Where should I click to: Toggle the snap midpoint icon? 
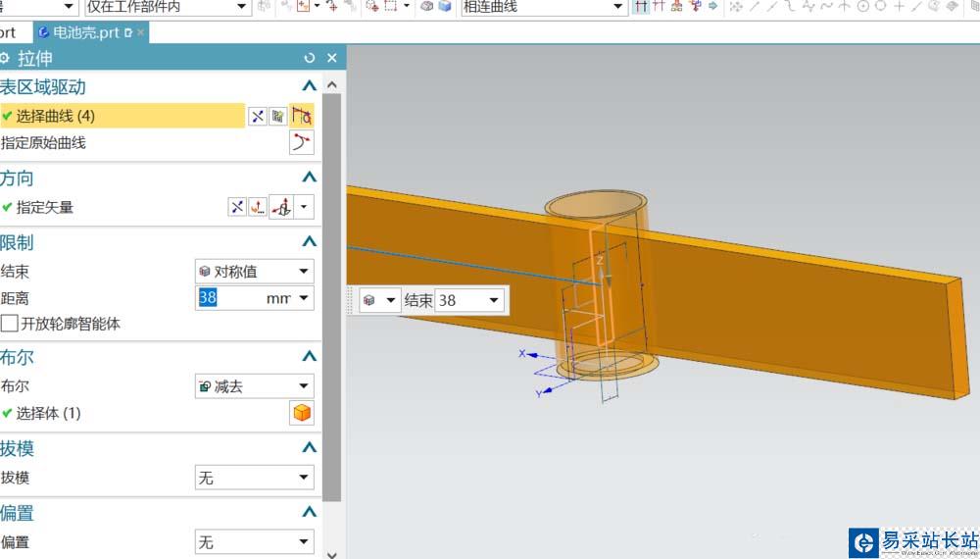(772, 7)
